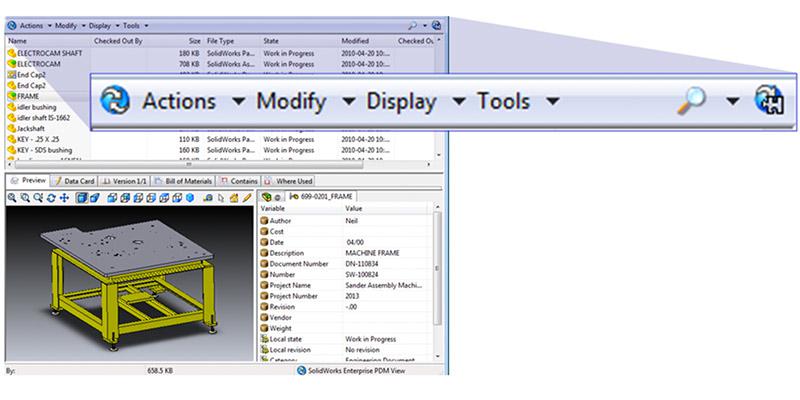
Task: Select the KEY - .25 X .25 file
Action: [37, 139]
